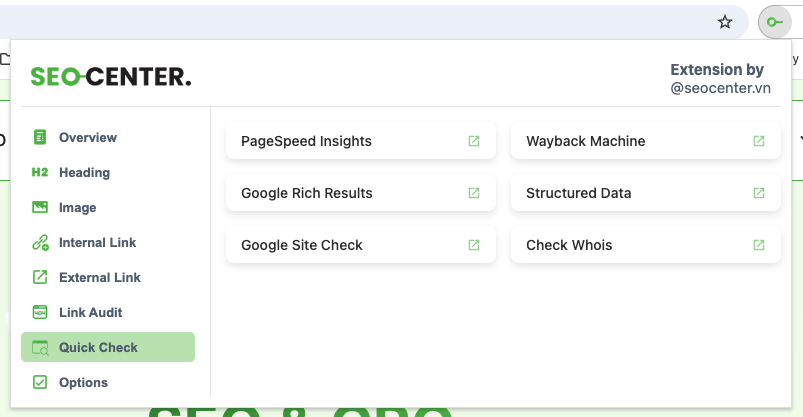
Task: Click the Options checkmark icon
Action: coord(40,382)
